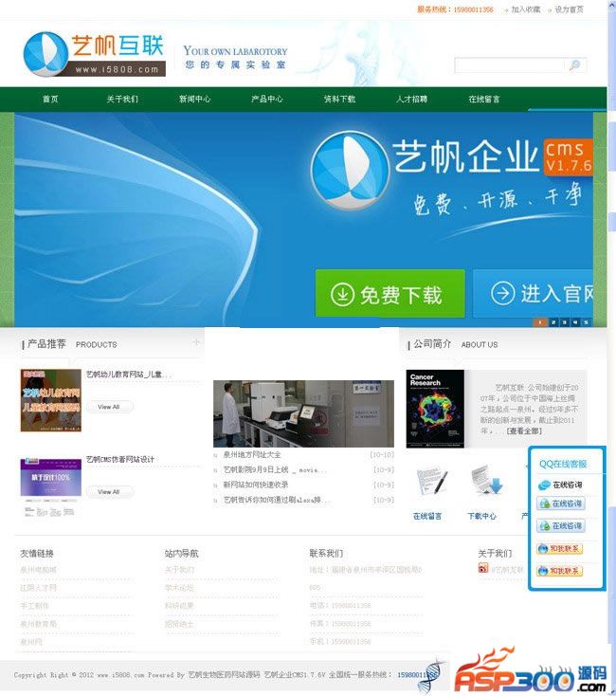Screen dimensions: 616x696
Task: Open 招贤纳士 under 站内导航
Action: 180,624
